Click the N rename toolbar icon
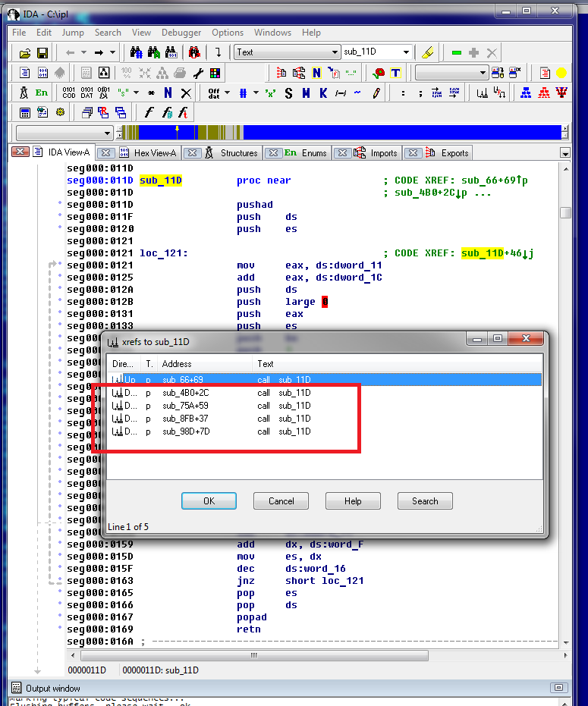 click(168, 93)
